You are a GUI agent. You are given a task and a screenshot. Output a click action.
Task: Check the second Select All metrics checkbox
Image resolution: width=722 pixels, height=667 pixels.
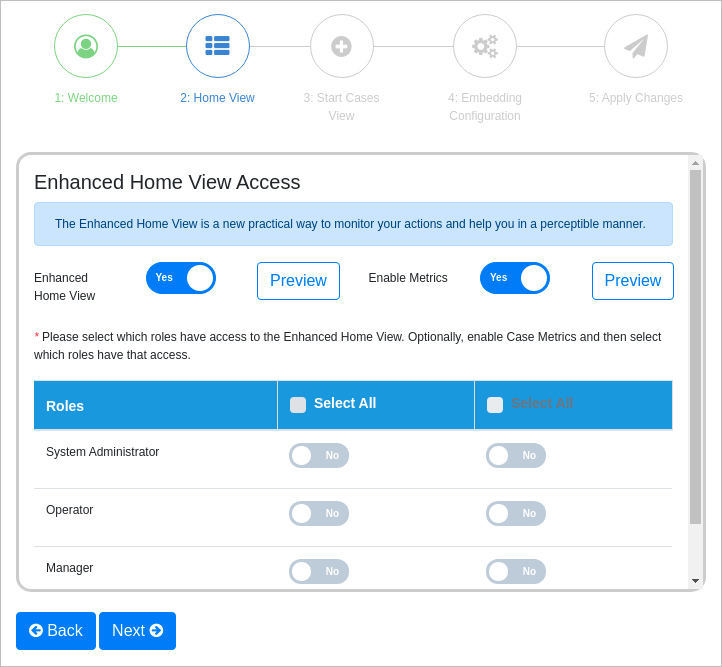(x=495, y=405)
